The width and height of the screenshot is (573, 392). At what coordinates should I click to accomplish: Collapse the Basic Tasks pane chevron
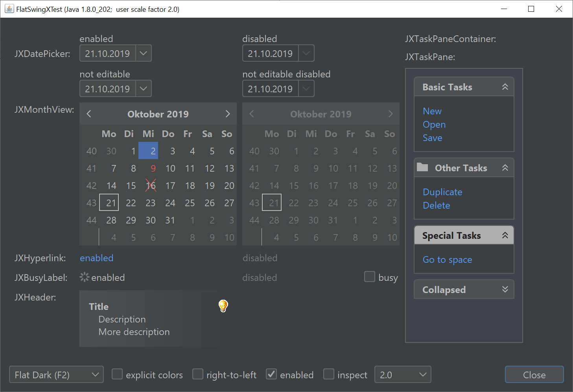[505, 87]
